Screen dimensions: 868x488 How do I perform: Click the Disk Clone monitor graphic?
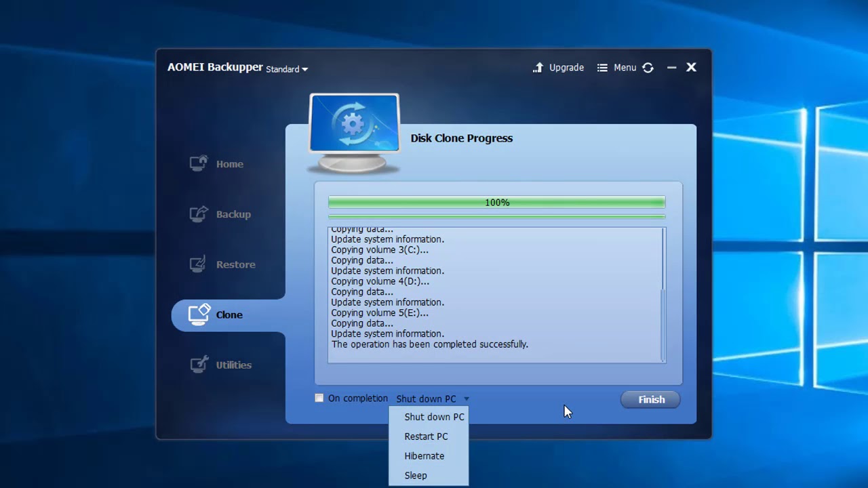click(354, 133)
